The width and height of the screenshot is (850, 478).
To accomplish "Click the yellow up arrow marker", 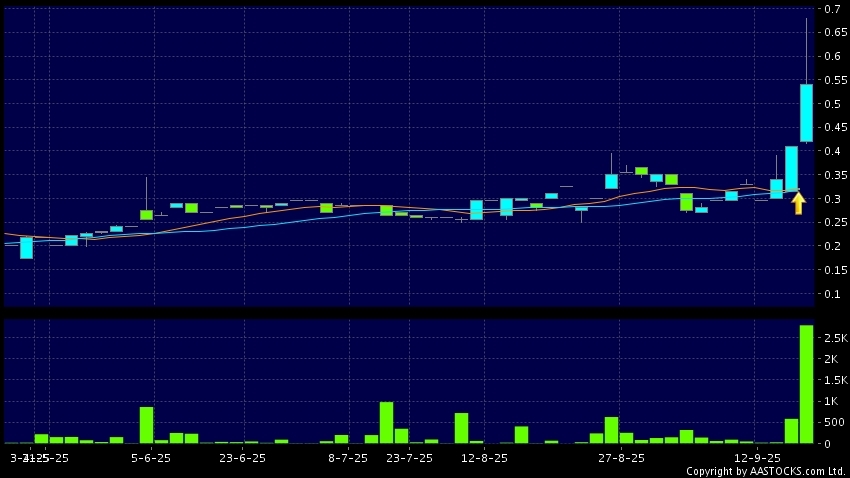I will [798, 203].
